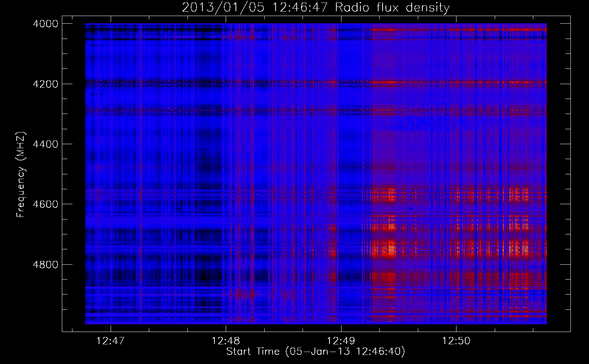Image resolution: width=589 pixels, height=364 pixels.
Task: Select the 4400 frequency axis label
Action: point(46,144)
